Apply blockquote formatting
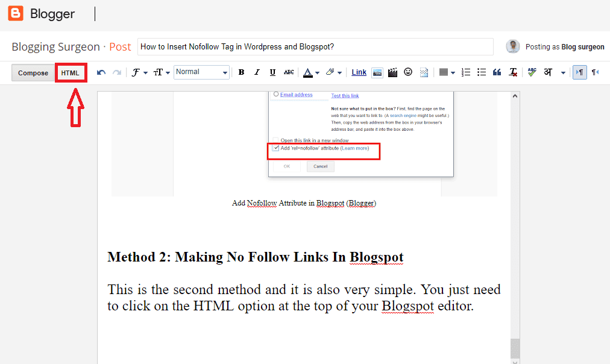Viewport: 610px width, 364px height. tap(497, 72)
